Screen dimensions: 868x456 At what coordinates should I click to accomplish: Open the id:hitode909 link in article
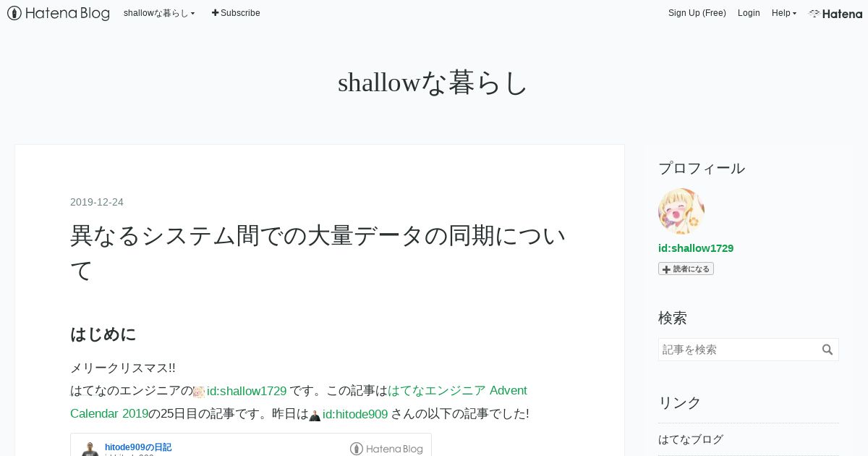click(355, 414)
